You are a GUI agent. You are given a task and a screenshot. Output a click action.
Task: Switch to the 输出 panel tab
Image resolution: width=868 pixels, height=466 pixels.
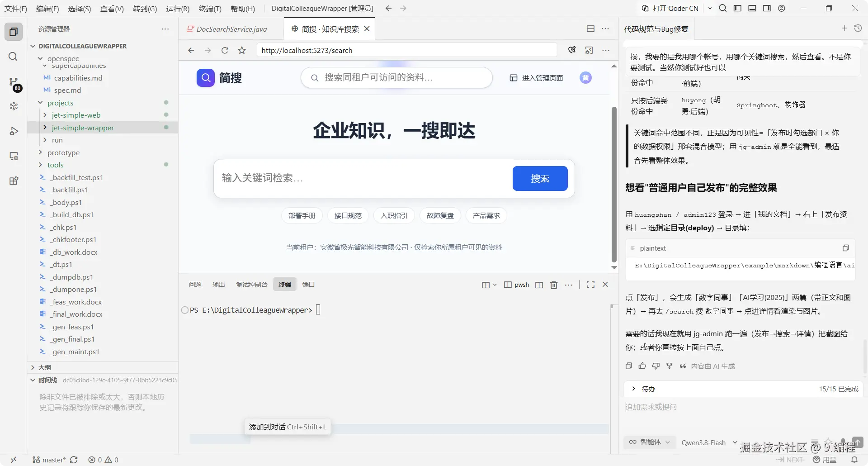218,285
